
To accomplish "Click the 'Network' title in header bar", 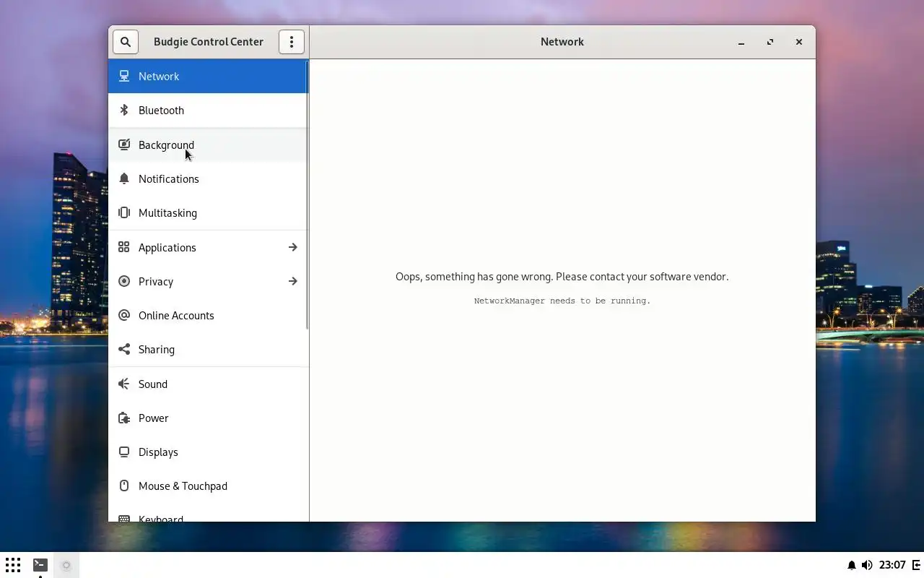I will coord(562,42).
